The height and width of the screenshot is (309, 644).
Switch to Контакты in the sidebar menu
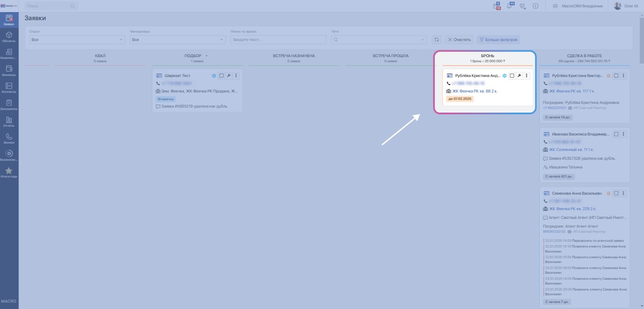click(x=9, y=88)
